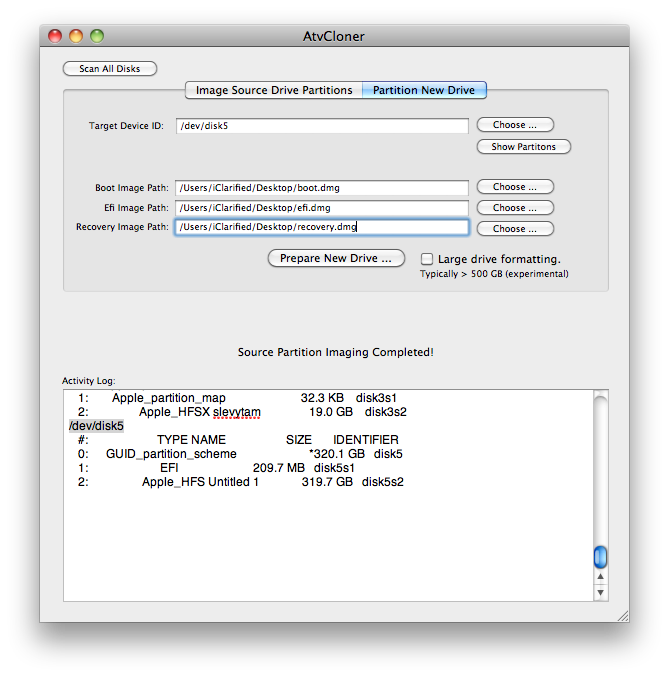Click the highlighted /dev/disk5 log entry
This screenshot has height=677, width=669.
point(96,426)
